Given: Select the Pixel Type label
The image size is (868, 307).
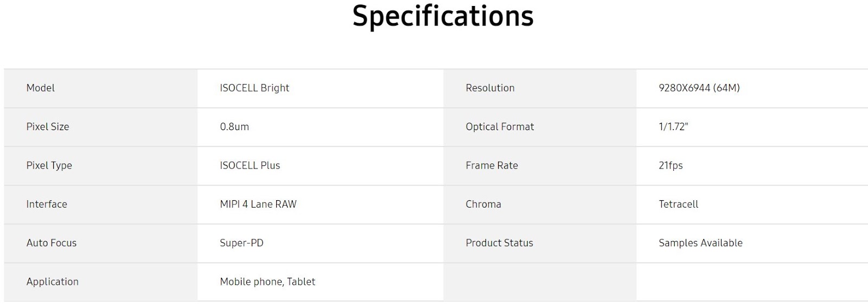Looking at the screenshot, I should coord(49,165).
